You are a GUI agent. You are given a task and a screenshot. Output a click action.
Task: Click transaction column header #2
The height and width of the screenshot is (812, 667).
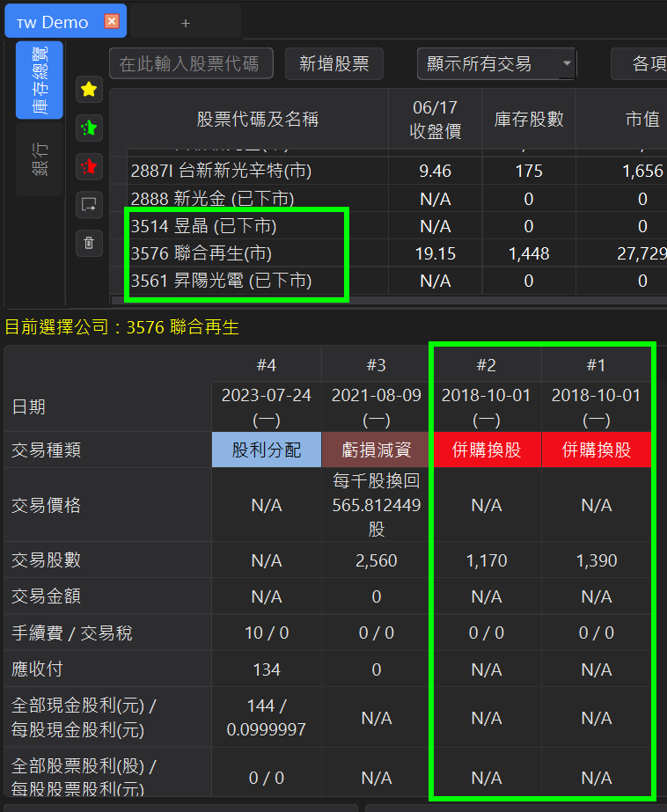487,365
